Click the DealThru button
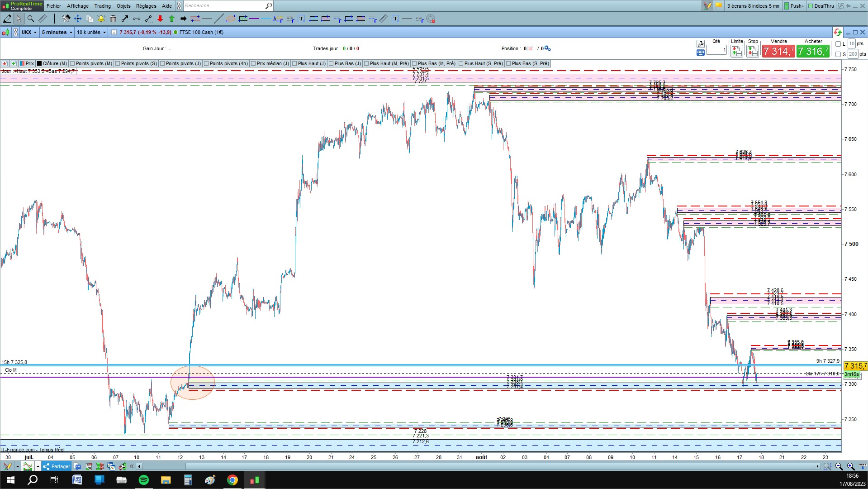Image resolution: width=868 pixels, height=489 pixels. [821, 6]
